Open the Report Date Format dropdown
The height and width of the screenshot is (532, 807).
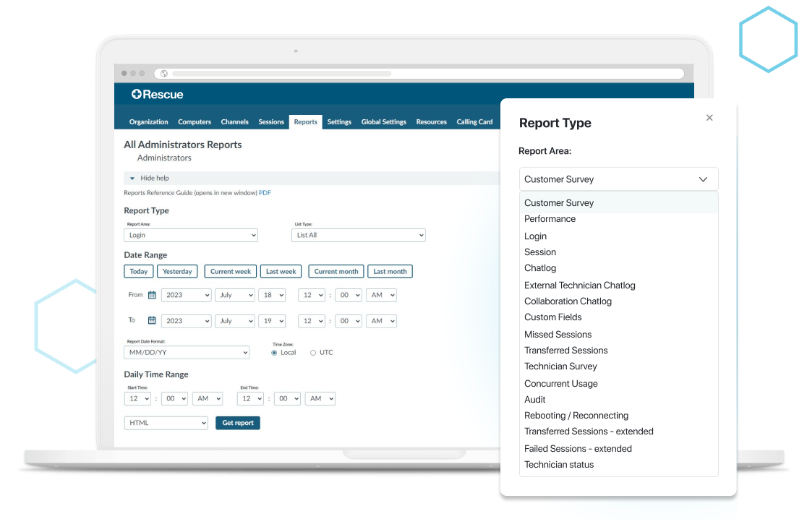[x=187, y=352]
